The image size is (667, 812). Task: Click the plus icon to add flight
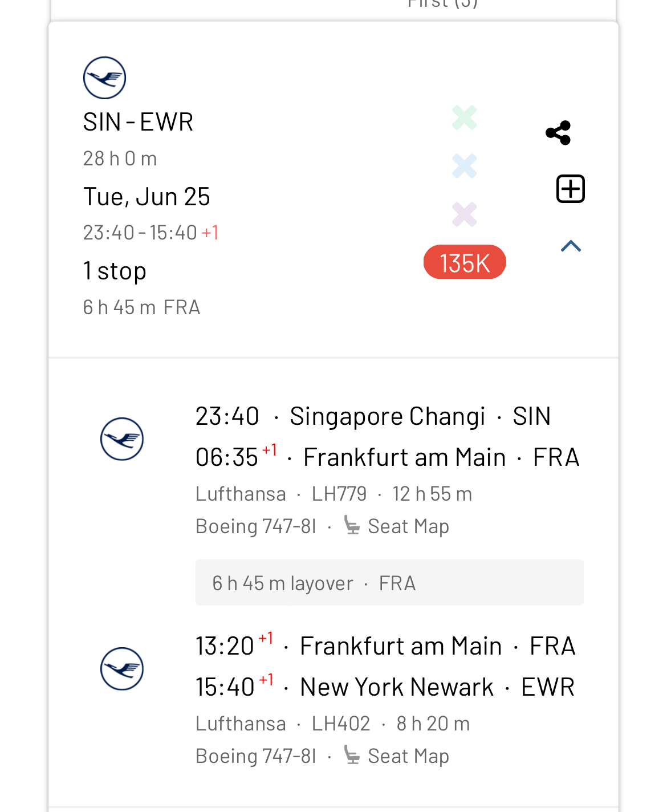click(x=571, y=189)
